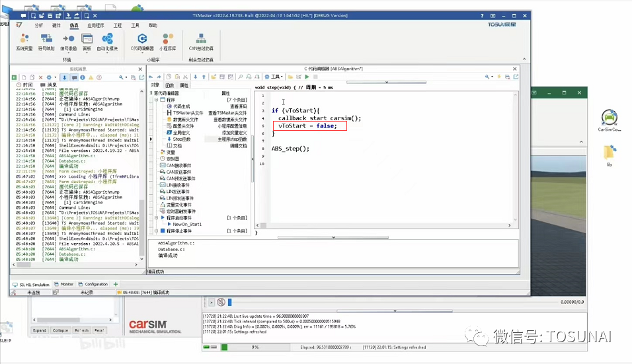Select the Configuration bottom tab
632x364 pixels.
tap(93, 284)
